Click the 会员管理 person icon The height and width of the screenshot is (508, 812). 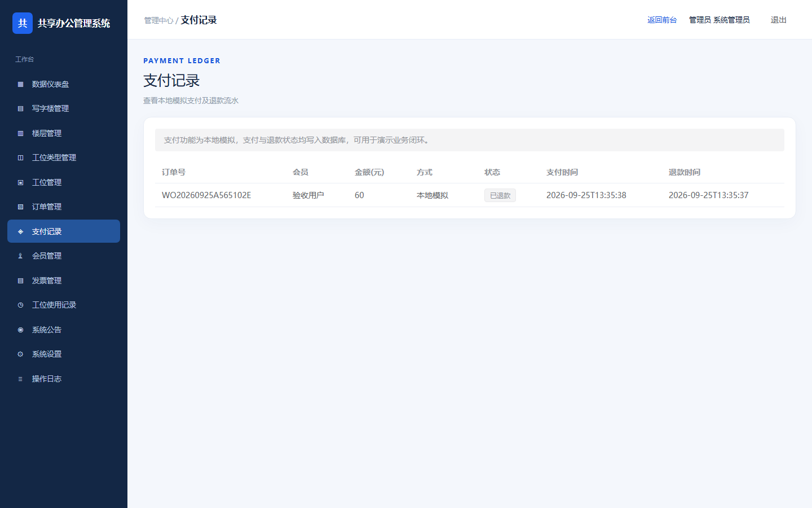click(20, 256)
